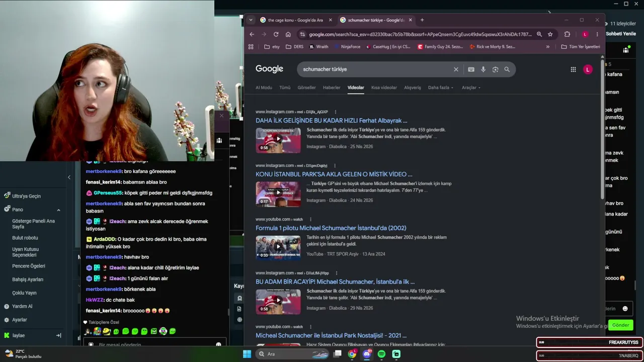Screen dimensions: 644x362
Task: Open 'Formula 1 pilotu Michael Schumacher İstanbul'da' result
Action: (x=331, y=228)
